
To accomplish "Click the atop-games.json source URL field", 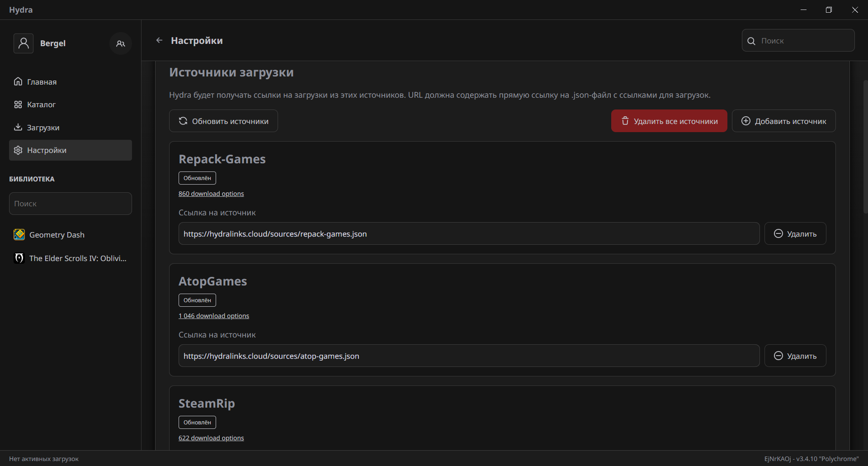I will click(469, 356).
